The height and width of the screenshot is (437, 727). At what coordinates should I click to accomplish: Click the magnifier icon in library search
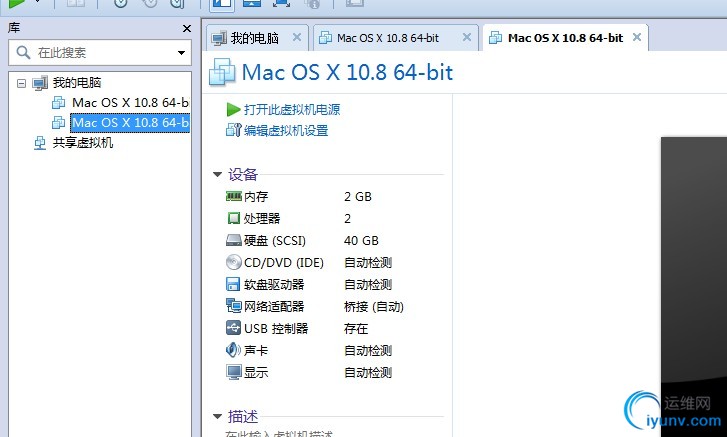(23, 52)
